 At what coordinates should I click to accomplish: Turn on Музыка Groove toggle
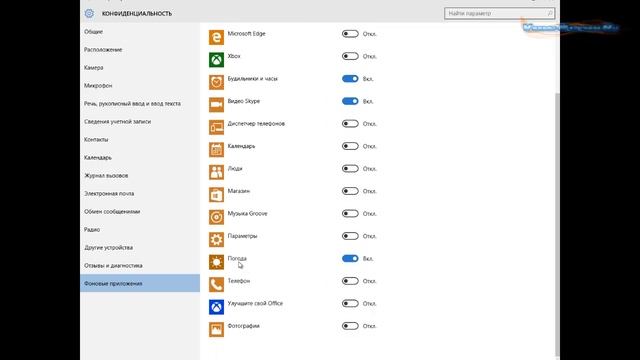click(350, 213)
